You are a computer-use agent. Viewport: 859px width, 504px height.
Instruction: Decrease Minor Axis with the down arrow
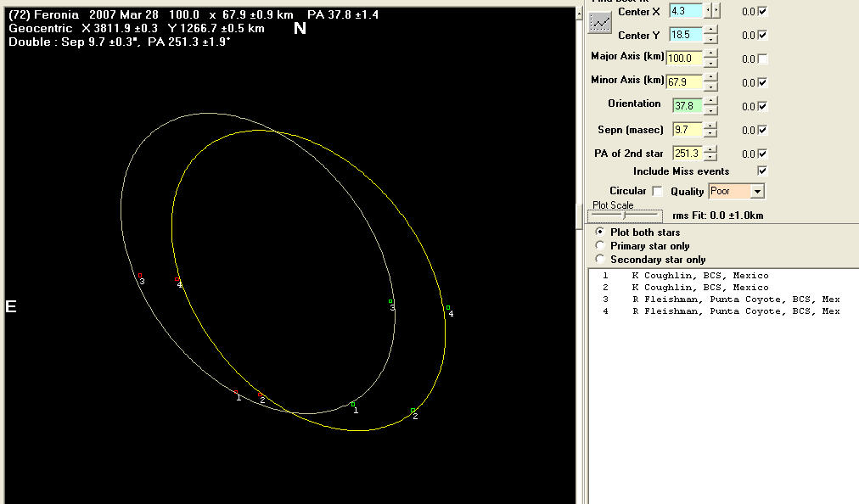point(710,86)
